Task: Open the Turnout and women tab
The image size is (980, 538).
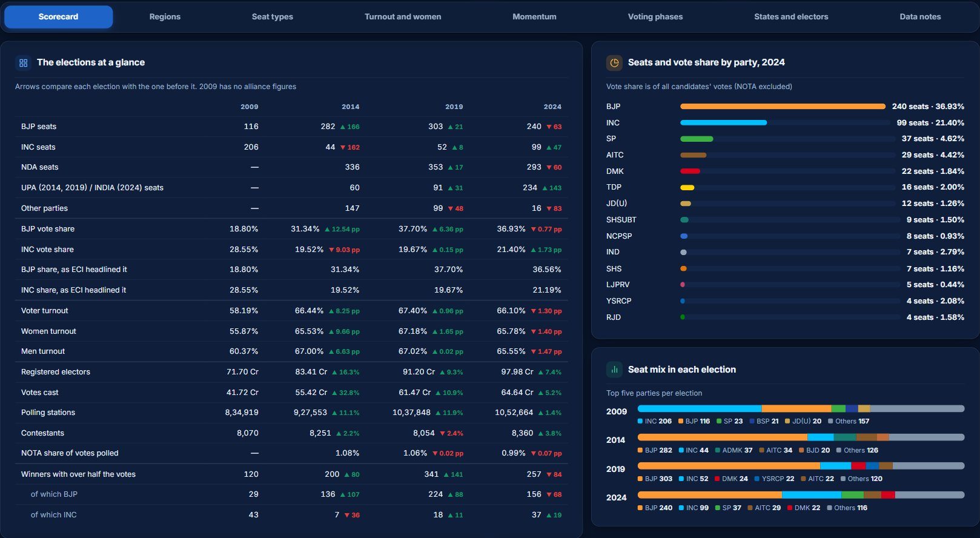Action: (x=403, y=17)
